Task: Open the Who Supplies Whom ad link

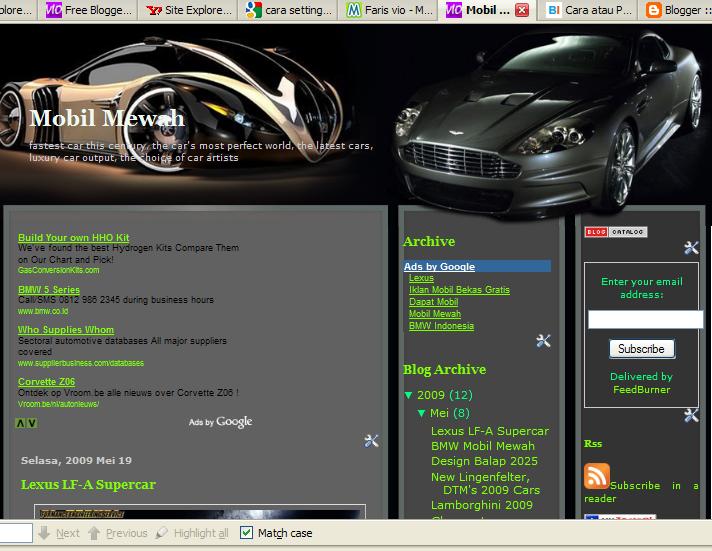Action: pyautogui.click(x=66, y=330)
